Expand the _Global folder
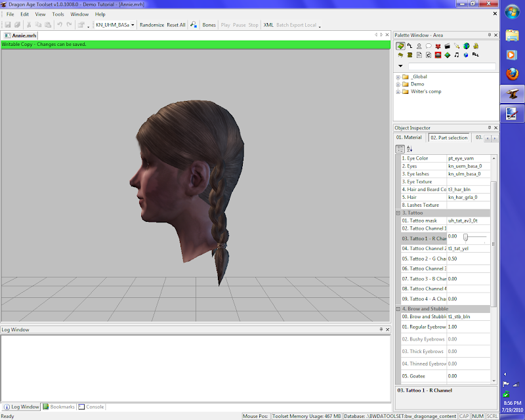This screenshot has width=525, height=420. [398, 77]
